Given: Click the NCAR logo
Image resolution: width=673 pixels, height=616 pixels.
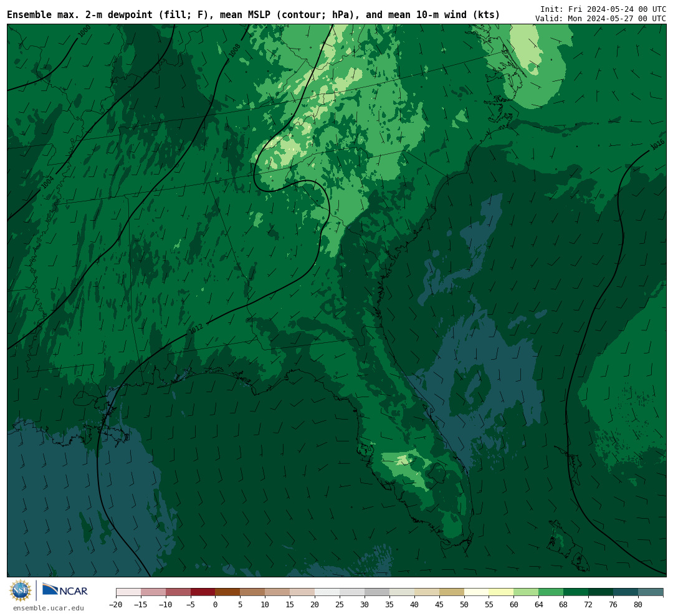Looking at the screenshot, I should tap(65, 590).
